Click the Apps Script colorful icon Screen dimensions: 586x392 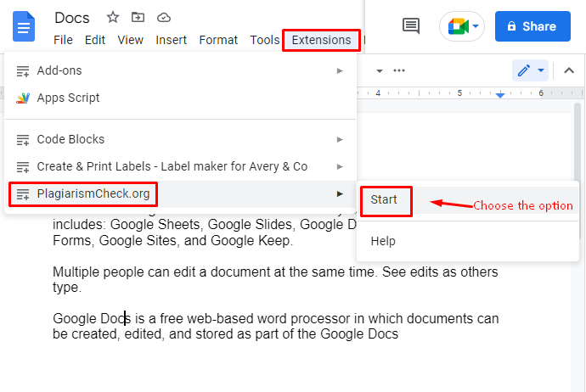(x=23, y=98)
